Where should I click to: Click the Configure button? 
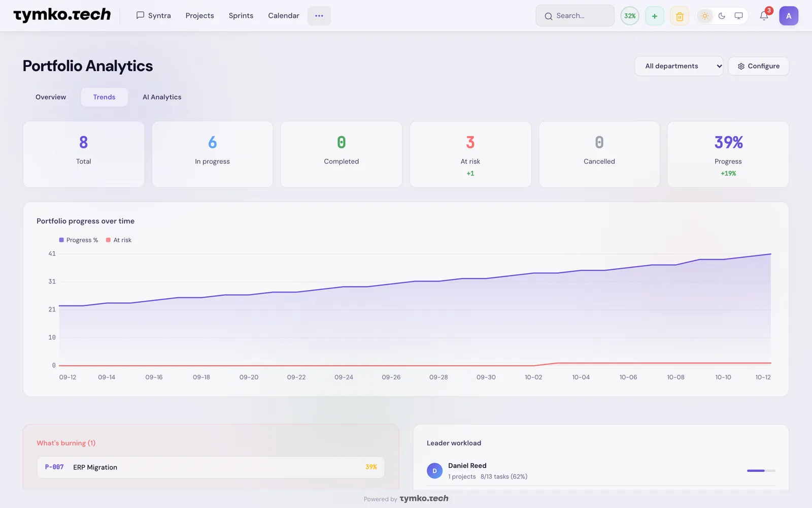pos(759,66)
